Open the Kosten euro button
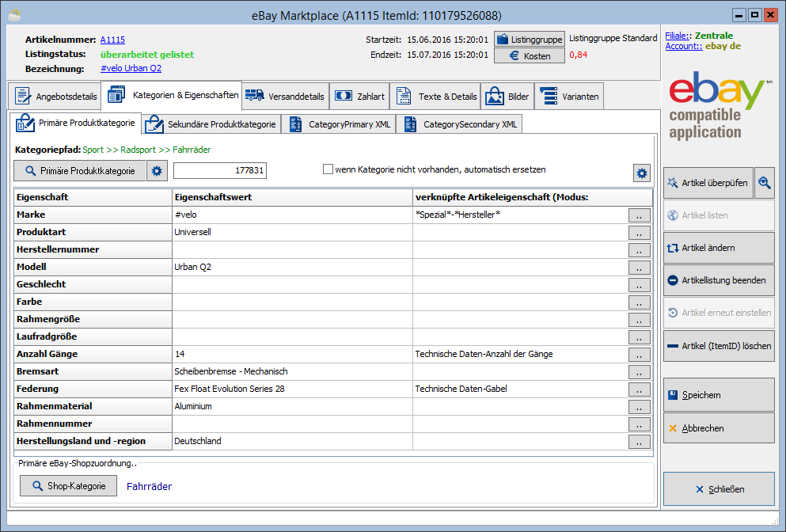 530,55
